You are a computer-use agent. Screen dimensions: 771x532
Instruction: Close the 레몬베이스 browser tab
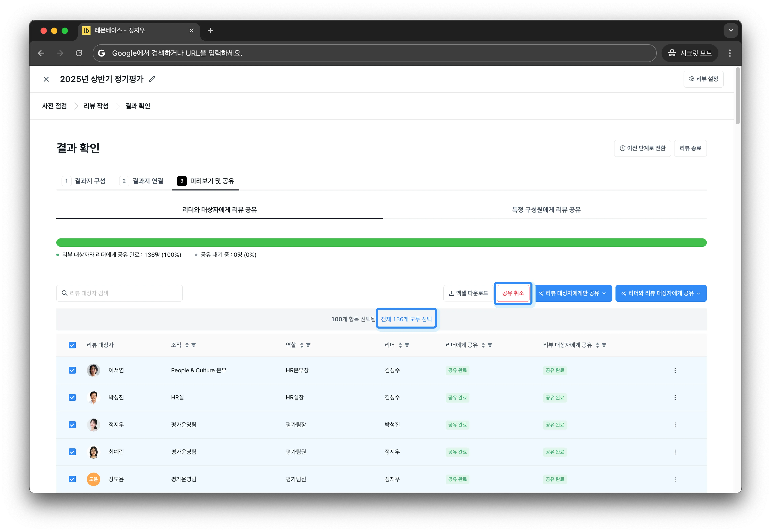191,31
